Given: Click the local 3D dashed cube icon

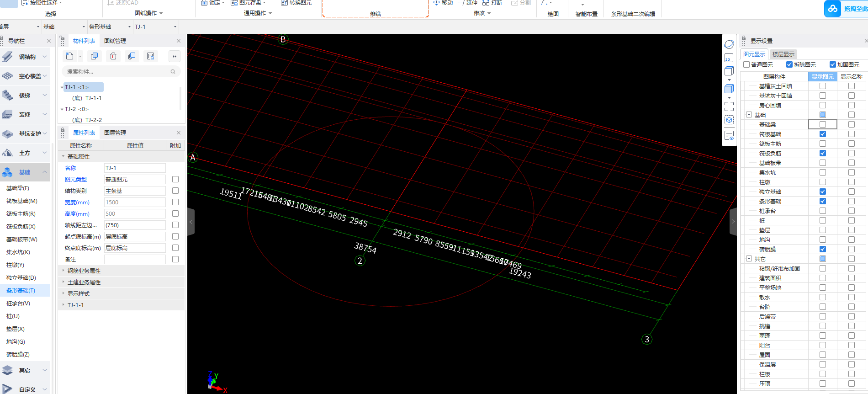Looking at the screenshot, I should [729, 120].
